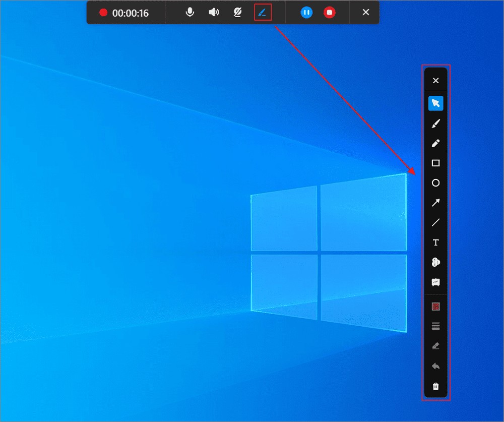Select the numbered steps tool

coord(435,262)
